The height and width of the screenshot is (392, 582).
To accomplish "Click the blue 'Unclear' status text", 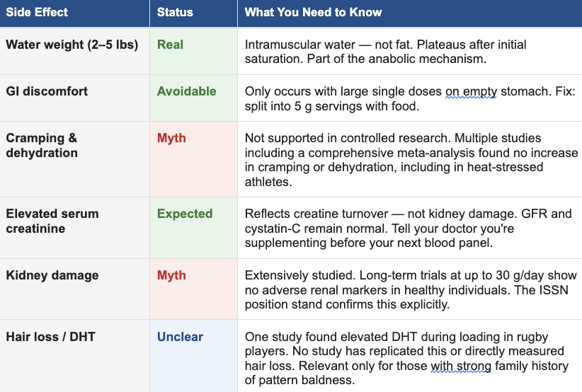I will [180, 337].
